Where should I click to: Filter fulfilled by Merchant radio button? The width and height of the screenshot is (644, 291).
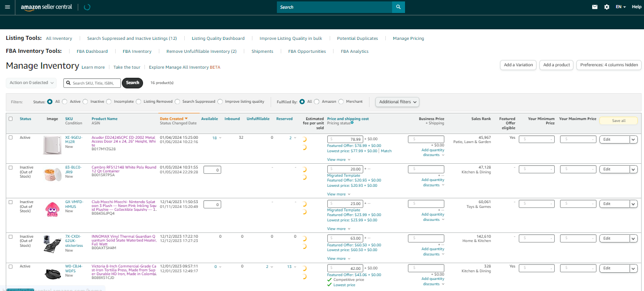coord(341,102)
